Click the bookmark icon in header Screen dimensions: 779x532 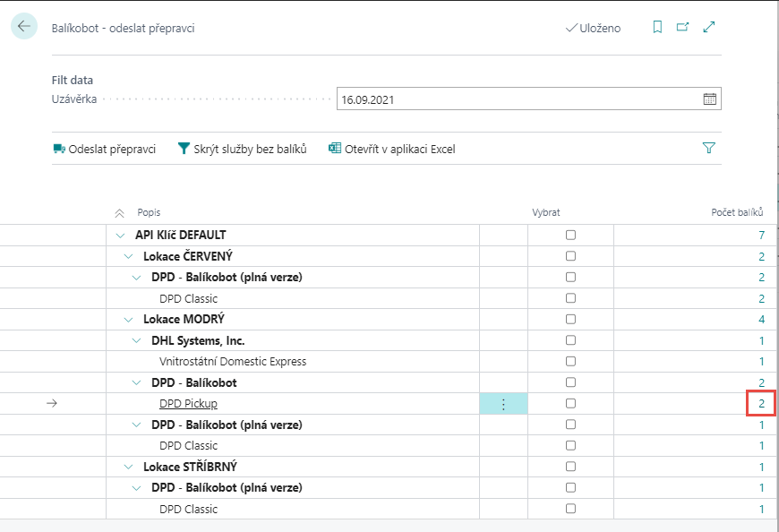click(x=657, y=28)
